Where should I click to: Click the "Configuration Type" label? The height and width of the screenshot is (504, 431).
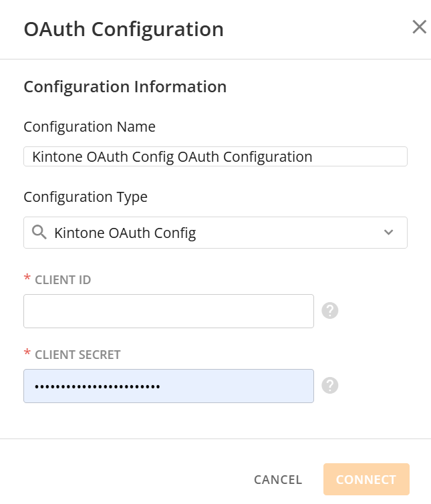click(x=86, y=197)
